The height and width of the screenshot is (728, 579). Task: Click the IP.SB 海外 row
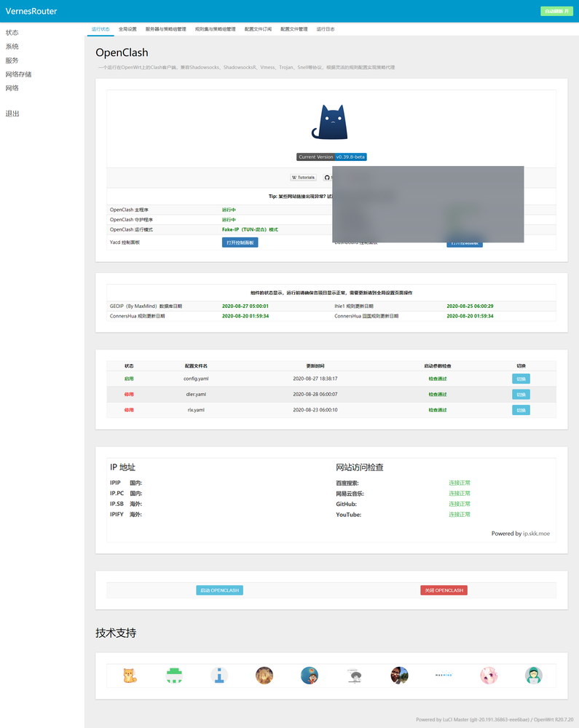pos(126,504)
